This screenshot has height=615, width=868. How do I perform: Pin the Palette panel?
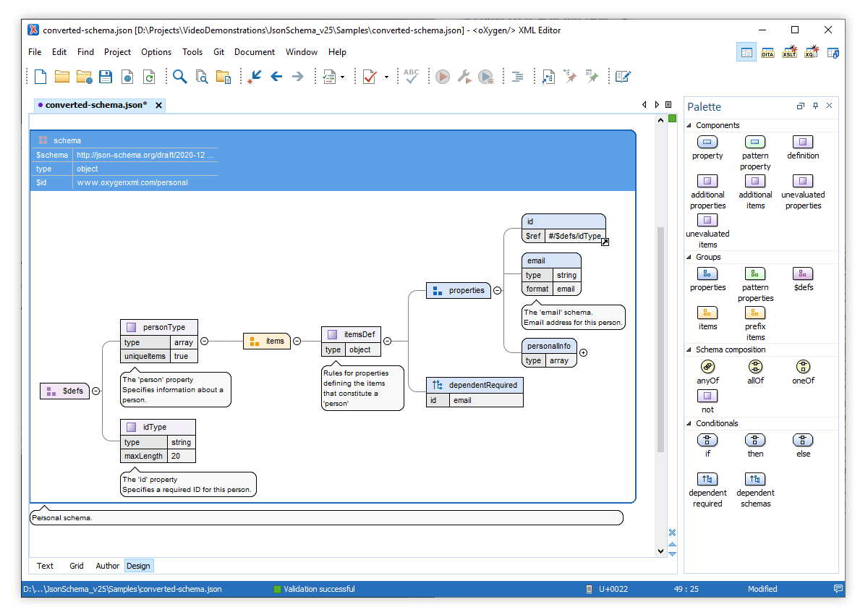[x=815, y=106]
